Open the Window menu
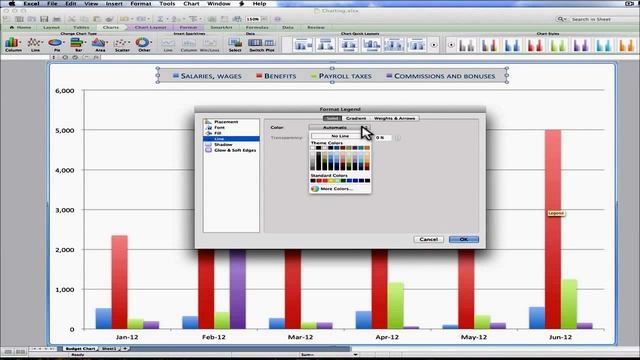This screenshot has height=360, width=640. pos(219,4)
